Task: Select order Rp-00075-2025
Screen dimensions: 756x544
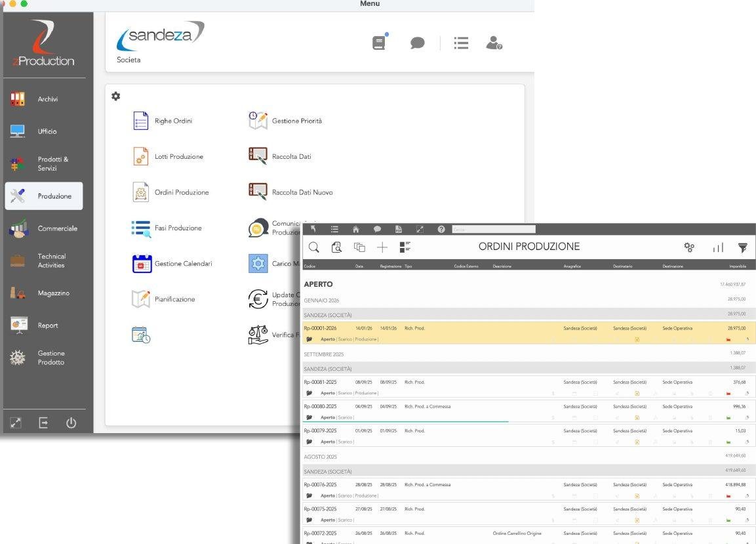Action: [x=529, y=514]
